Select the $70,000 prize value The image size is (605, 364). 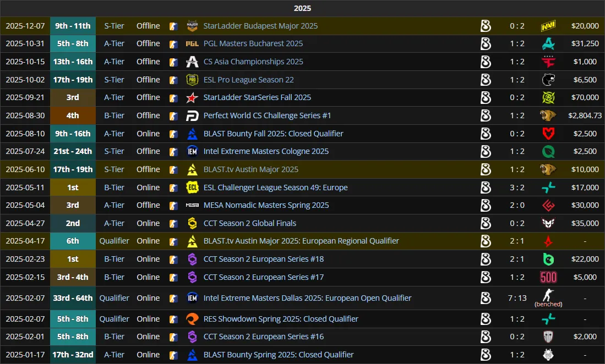585,97
